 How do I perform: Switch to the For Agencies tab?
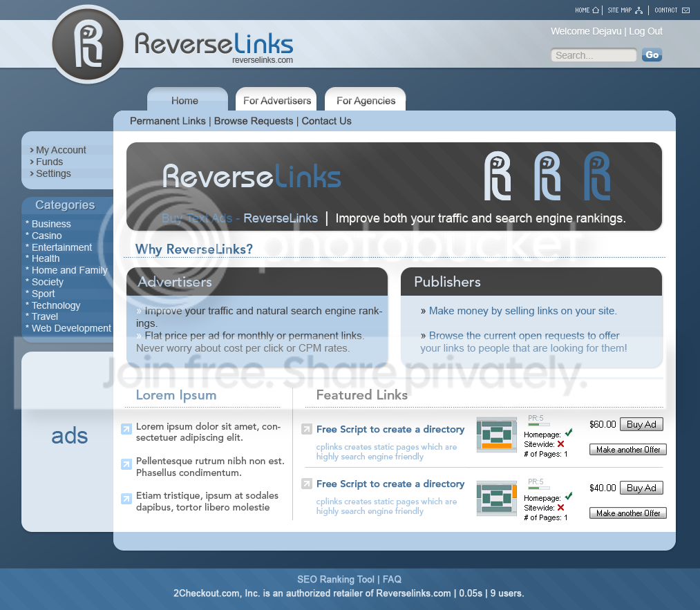(365, 100)
